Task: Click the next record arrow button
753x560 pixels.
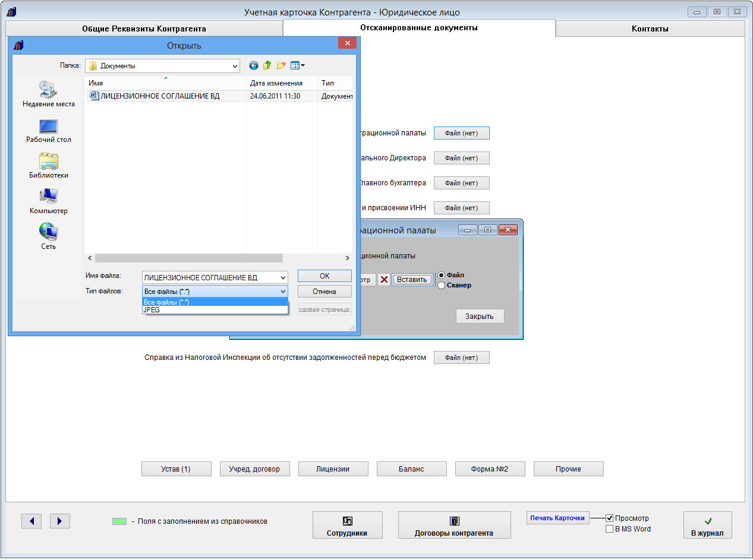Action: [60, 521]
